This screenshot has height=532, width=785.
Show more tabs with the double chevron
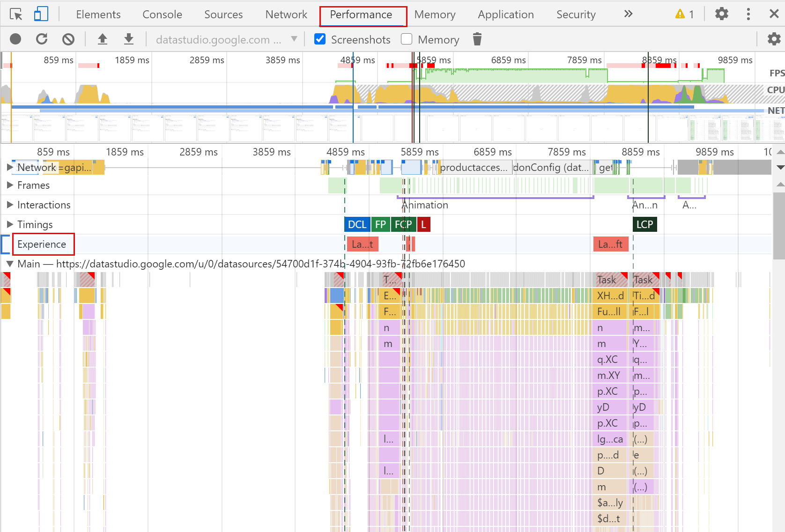pos(628,14)
